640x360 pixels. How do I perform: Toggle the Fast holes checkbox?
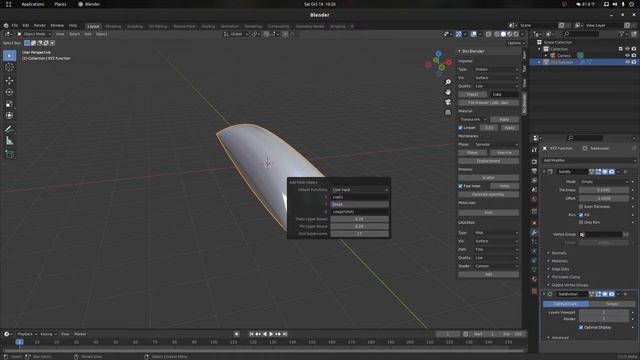tap(460, 186)
